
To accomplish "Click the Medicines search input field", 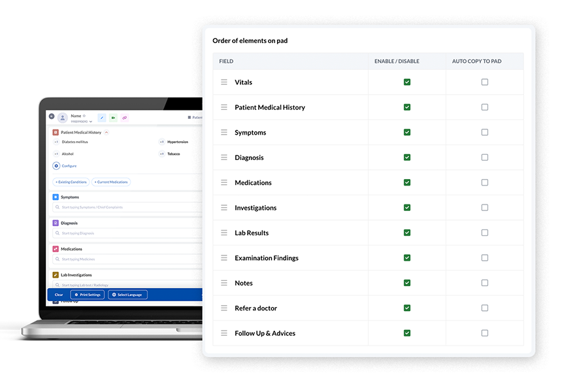I will (x=127, y=259).
